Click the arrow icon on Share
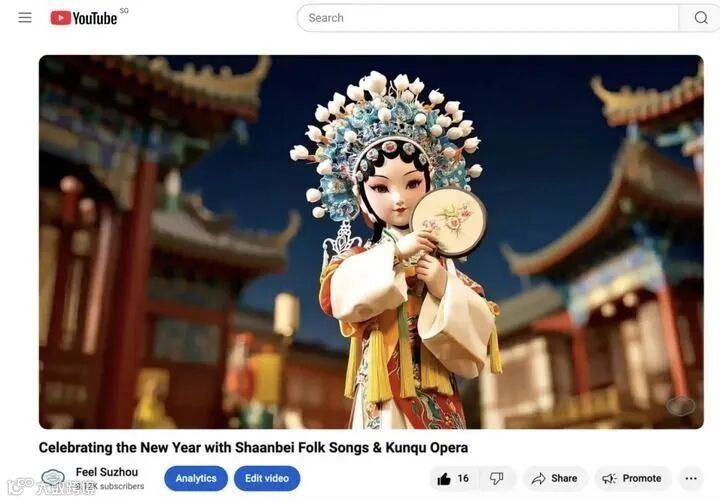This screenshot has height=502, width=720. click(x=538, y=479)
